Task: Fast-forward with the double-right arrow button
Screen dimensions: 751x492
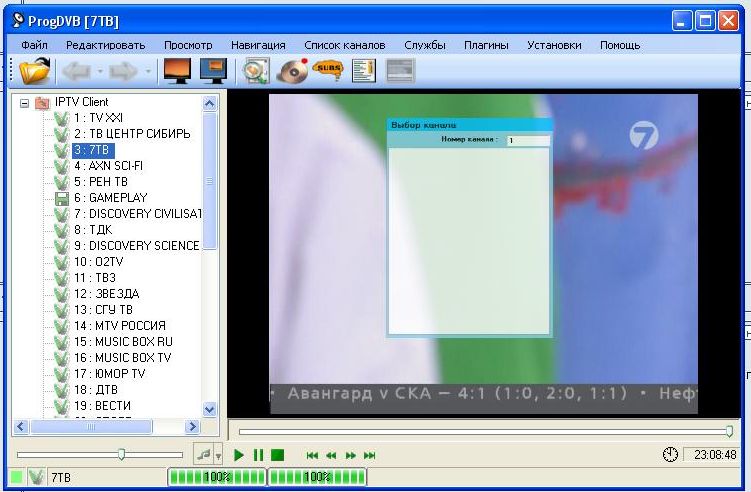Action: [x=351, y=456]
